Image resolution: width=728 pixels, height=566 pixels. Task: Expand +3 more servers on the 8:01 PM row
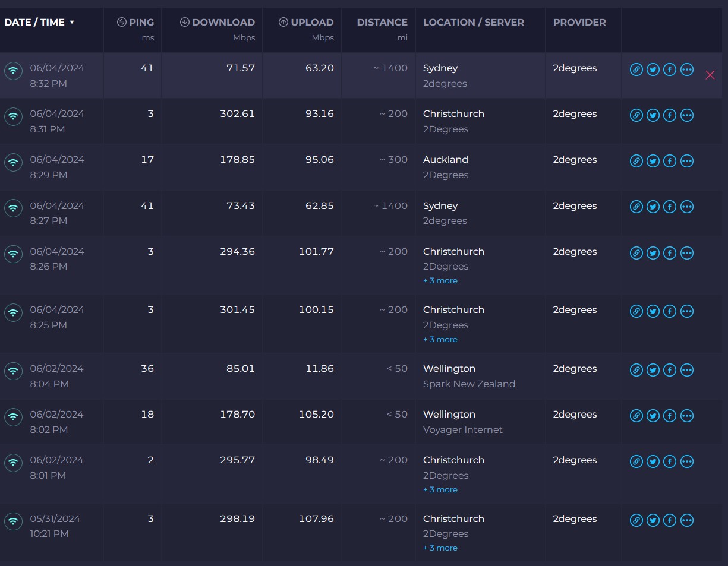pyautogui.click(x=440, y=489)
